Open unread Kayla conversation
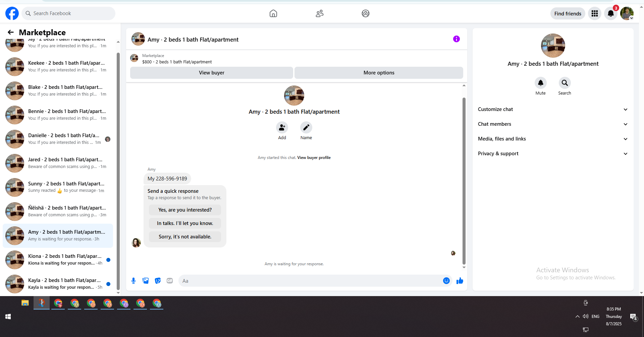The width and height of the screenshot is (644, 337). pyautogui.click(x=58, y=284)
